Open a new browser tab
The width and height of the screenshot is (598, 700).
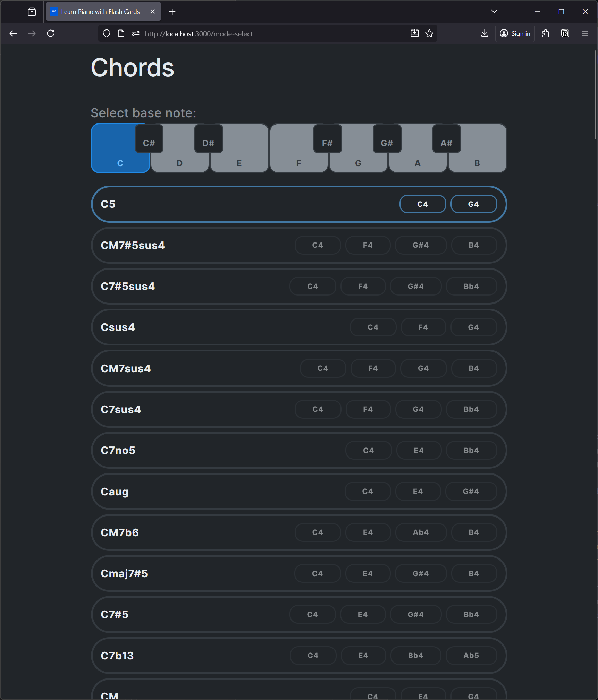[x=172, y=11]
